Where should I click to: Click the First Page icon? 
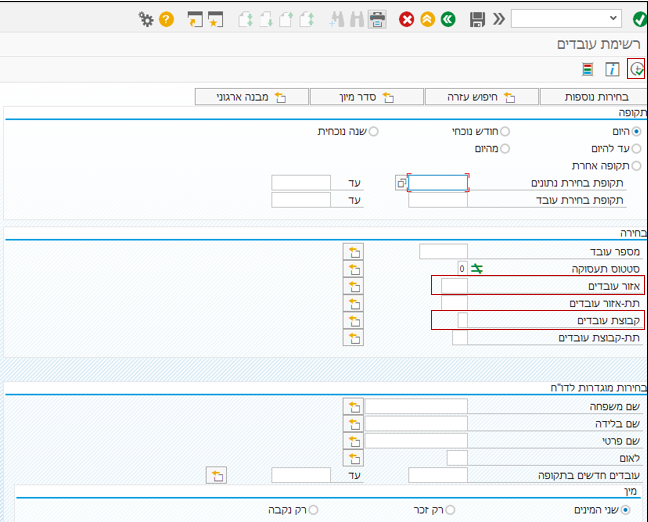307,19
